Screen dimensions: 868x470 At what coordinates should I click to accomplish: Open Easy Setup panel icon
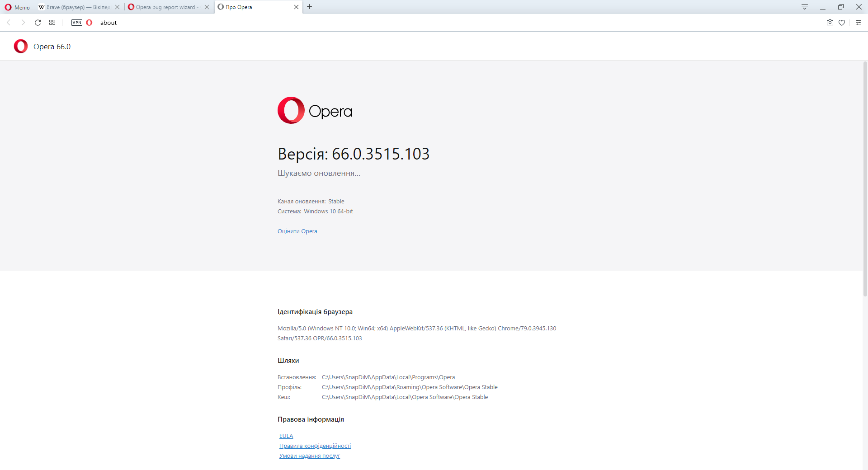859,23
